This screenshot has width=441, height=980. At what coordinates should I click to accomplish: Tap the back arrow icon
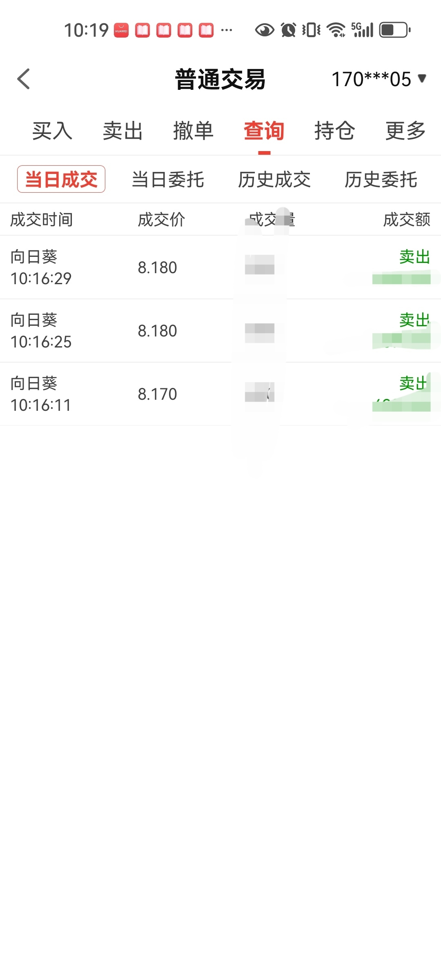(x=24, y=79)
